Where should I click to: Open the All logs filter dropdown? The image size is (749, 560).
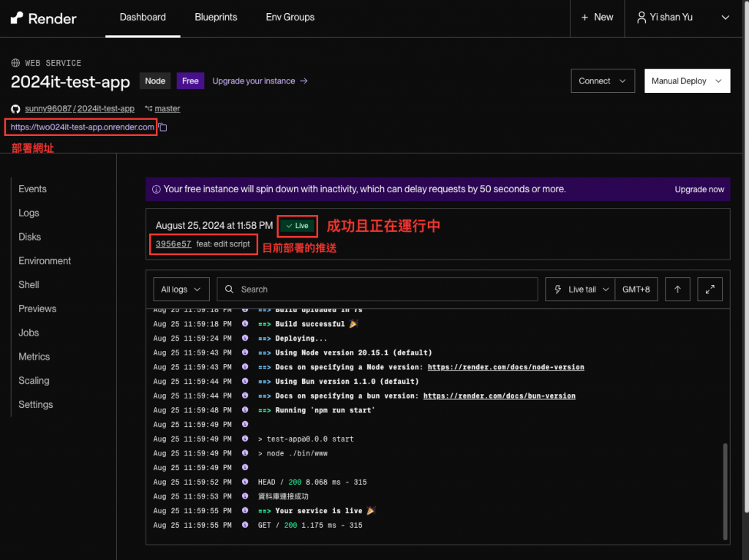coord(181,290)
